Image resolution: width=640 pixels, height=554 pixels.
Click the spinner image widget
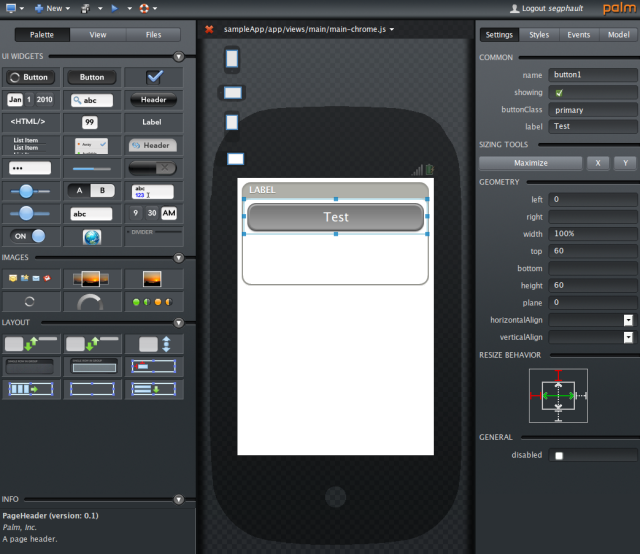pos(31,302)
